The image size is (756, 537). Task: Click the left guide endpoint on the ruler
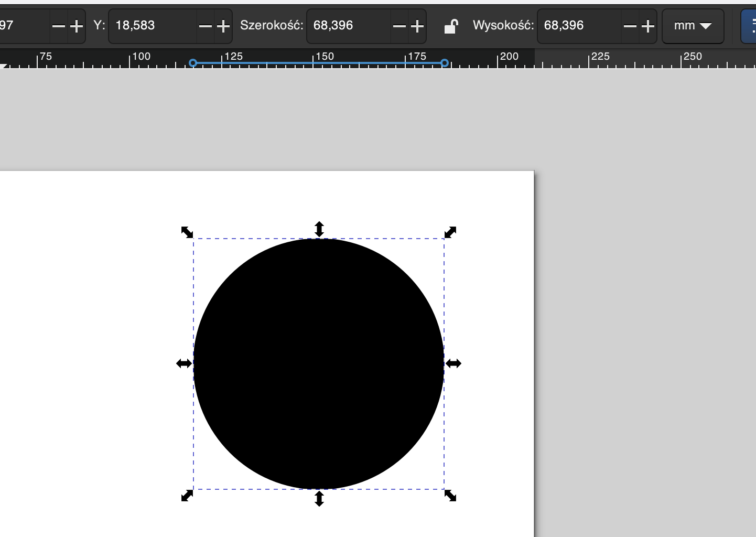point(193,63)
